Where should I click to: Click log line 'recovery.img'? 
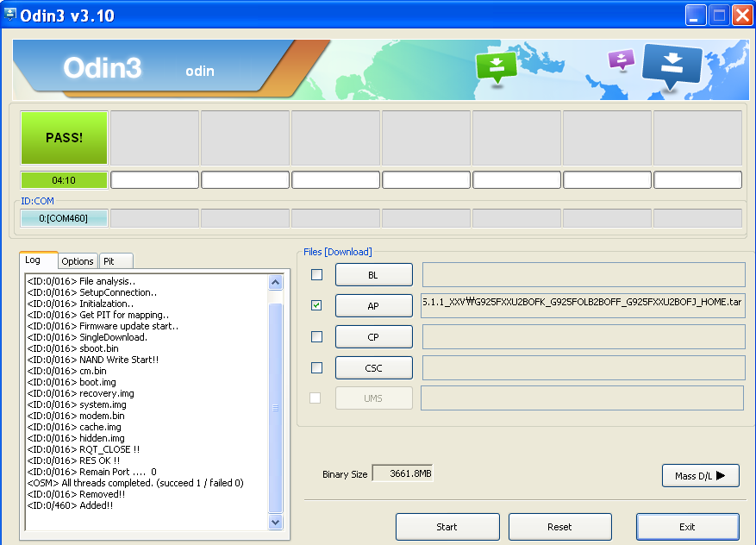[80, 393]
